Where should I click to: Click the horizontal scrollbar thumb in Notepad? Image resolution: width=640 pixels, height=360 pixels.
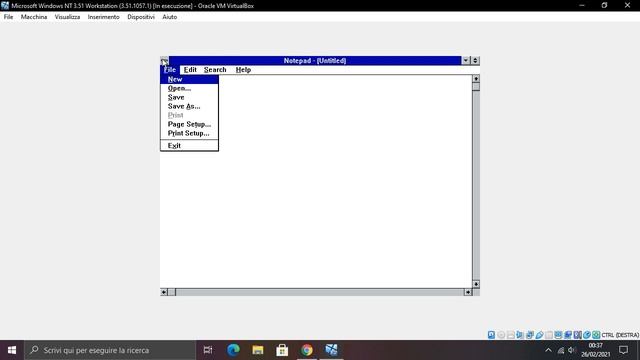(172, 292)
